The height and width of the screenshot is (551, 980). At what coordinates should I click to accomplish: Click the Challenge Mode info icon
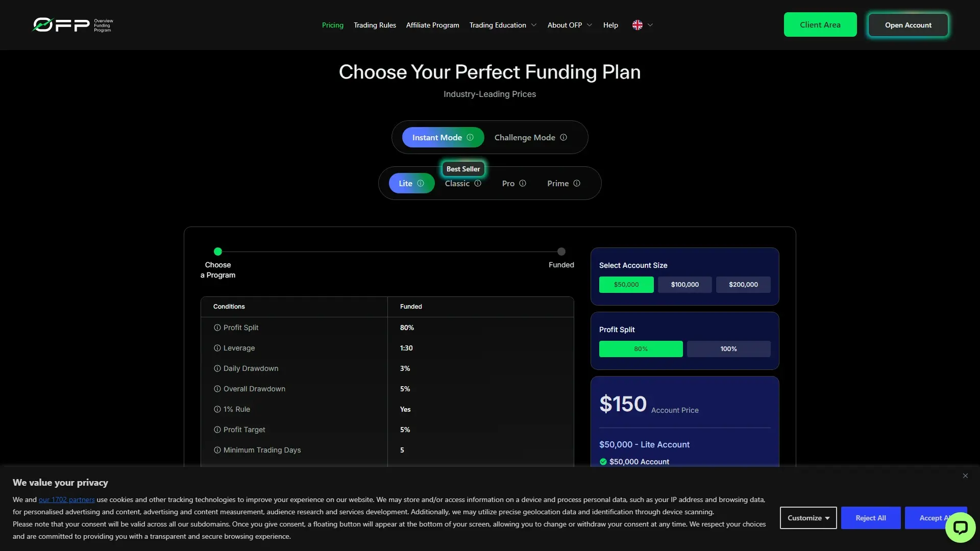[563, 137]
